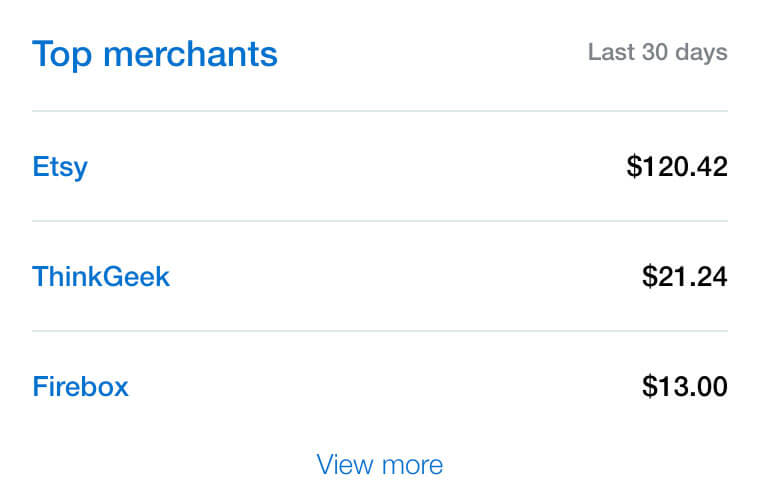The height and width of the screenshot is (502, 760).
Task: Click the number "30" in the period label
Action: pyautogui.click(x=653, y=52)
